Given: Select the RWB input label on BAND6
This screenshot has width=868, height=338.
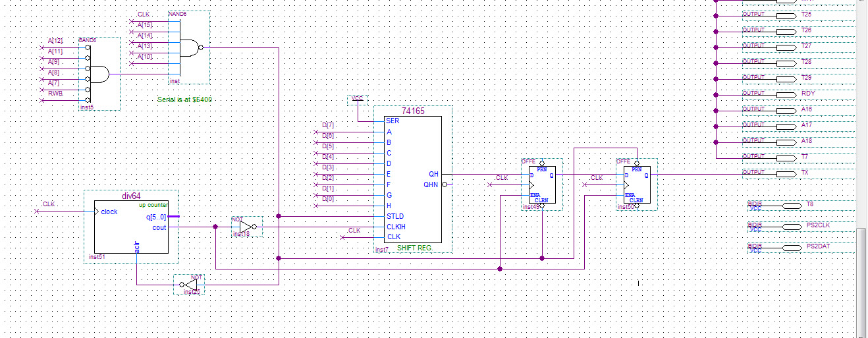Looking at the screenshot, I should tap(55, 94).
